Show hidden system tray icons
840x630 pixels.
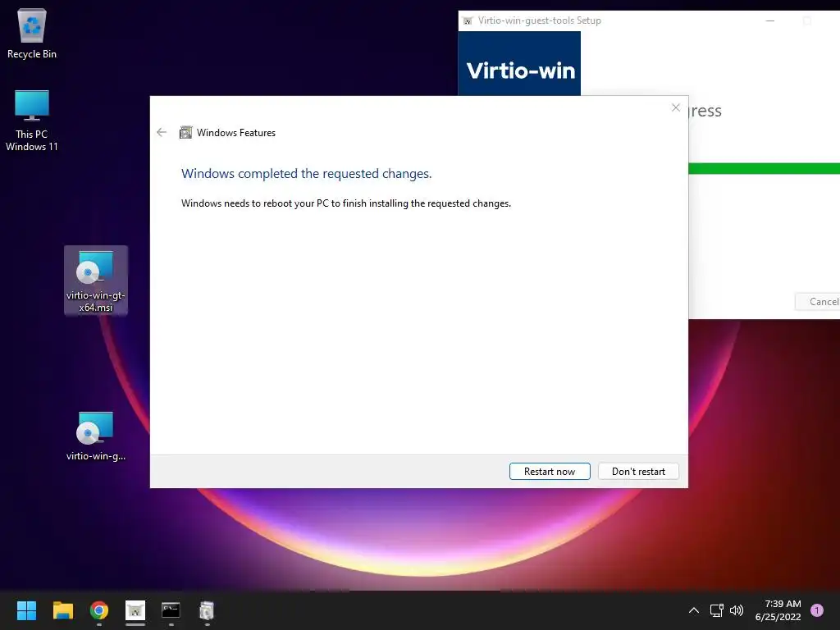pyautogui.click(x=693, y=610)
